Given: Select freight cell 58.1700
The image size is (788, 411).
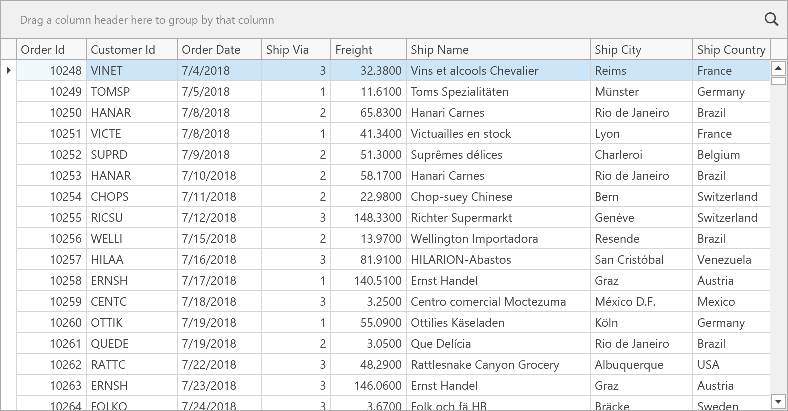Looking at the screenshot, I should 368,176.
